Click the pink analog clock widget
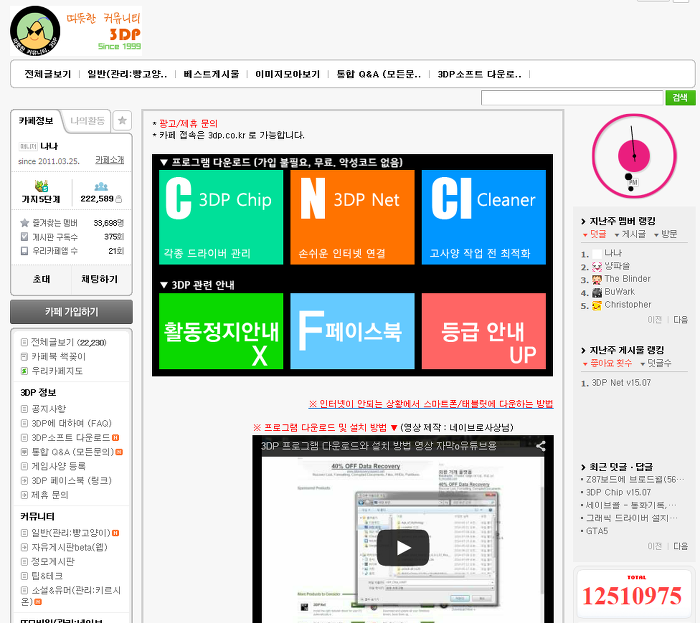The width and height of the screenshot is (700, 623). [634, 156]
